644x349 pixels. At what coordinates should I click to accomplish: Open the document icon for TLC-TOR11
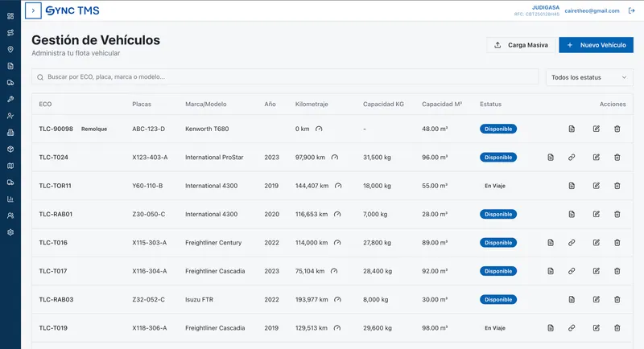(x=572, y=186)
